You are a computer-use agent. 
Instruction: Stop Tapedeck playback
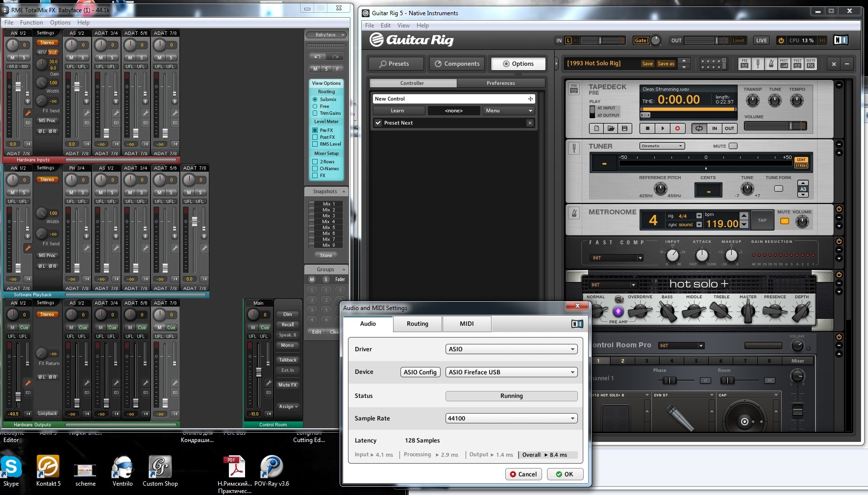coord(647,129)
